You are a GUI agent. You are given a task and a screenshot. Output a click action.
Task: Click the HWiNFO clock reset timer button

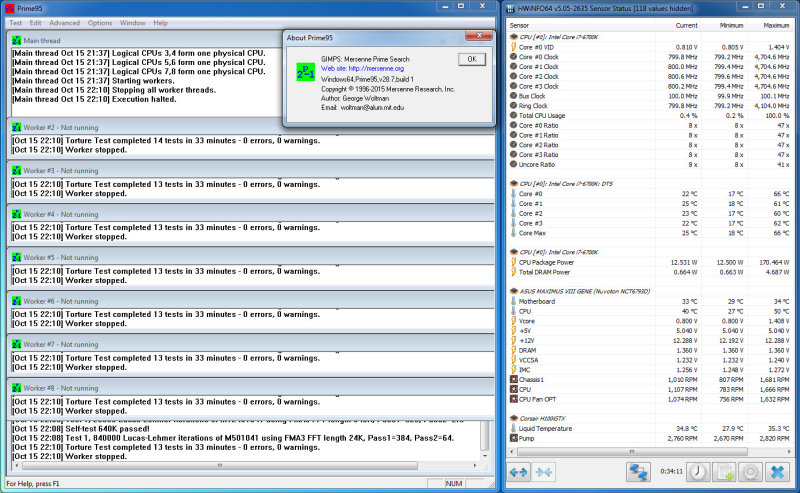coord(698,472)
